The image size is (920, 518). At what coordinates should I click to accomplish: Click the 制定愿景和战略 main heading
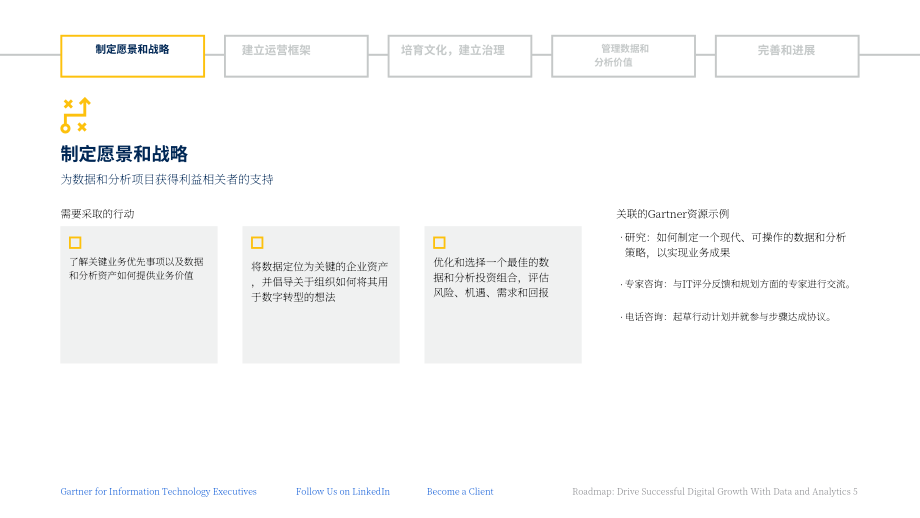[x=124, y=154]
